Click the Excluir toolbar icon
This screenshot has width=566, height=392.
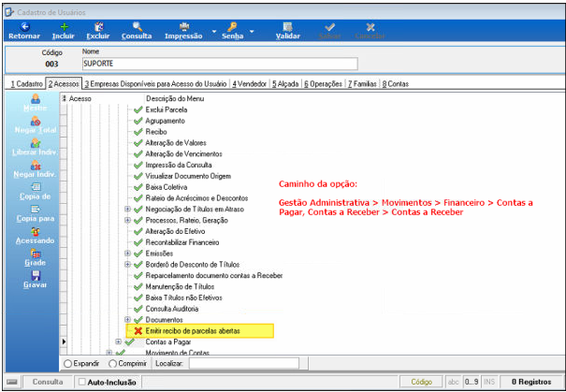(98, 27)
